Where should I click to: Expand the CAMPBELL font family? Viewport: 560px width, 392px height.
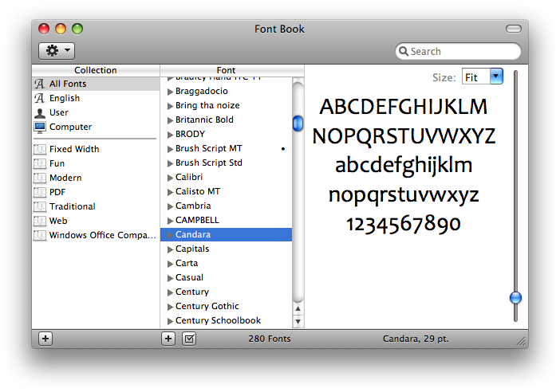point(170,221)
